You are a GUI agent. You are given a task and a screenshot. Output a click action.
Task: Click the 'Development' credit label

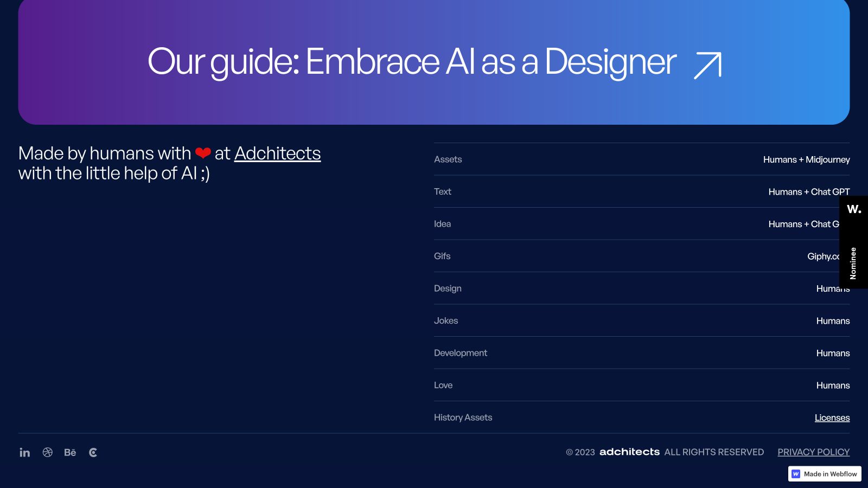pos(461,353)
